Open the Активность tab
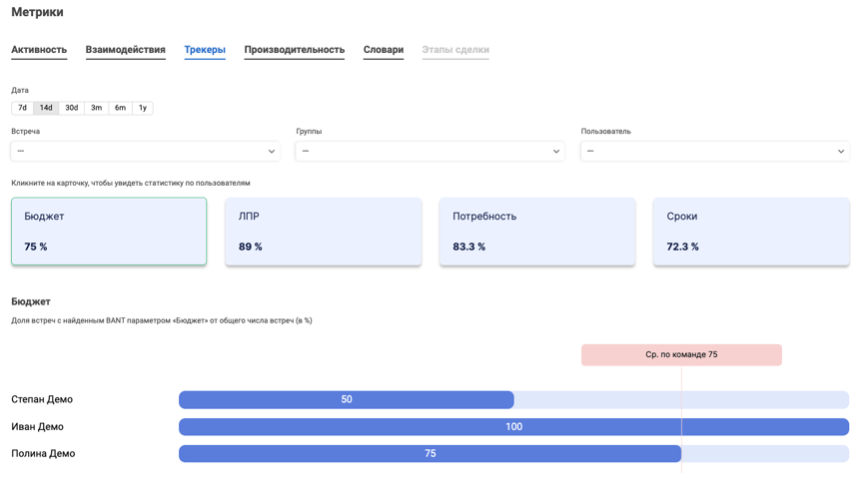 39,50
